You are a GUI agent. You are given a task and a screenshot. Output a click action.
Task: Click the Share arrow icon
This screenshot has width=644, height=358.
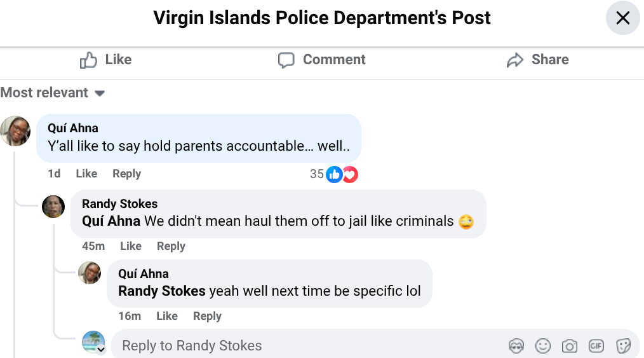514,60
